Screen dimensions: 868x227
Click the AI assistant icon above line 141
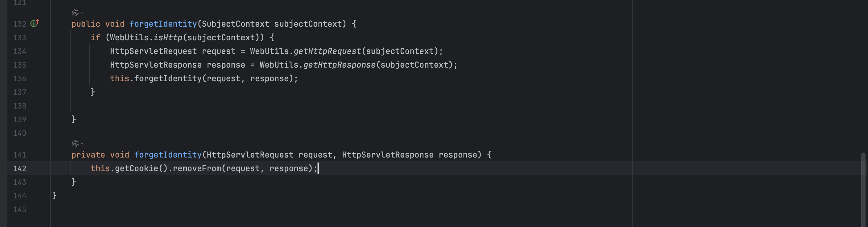click(x=75, y=144)
